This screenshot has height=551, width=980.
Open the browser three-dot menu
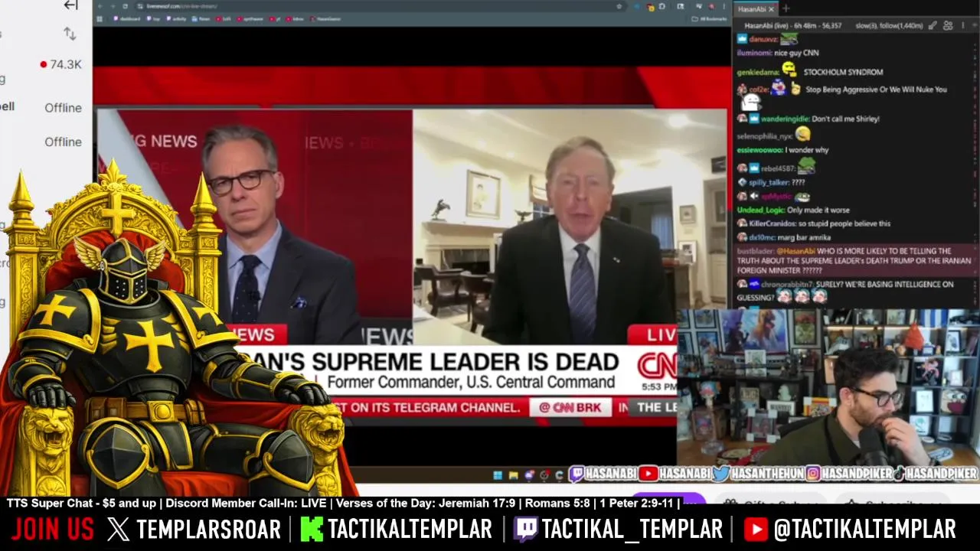tap(724, 6)
